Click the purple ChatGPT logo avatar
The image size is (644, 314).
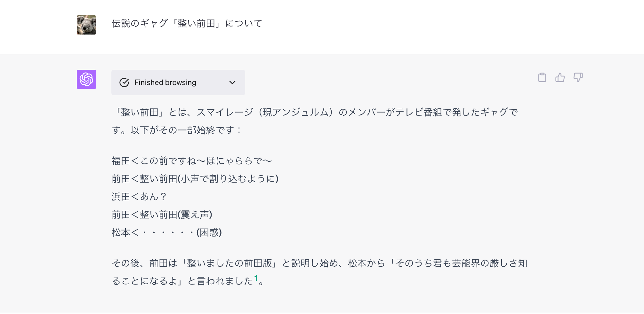coord(86,79)
